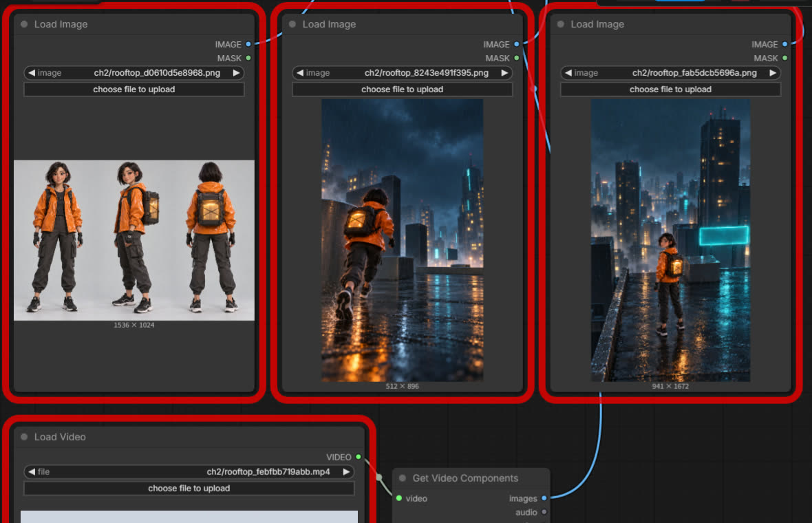The height and width of the screenshot is (523, 812).
Task: Collapse the third Load Image node via its dot
Action: (x=560, y=24)
